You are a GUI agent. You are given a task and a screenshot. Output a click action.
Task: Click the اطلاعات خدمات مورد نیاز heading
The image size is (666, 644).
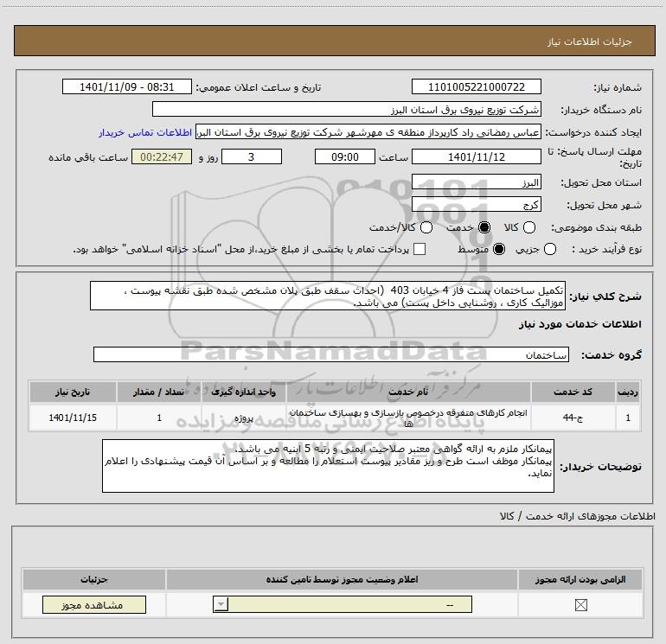(580, 324)
